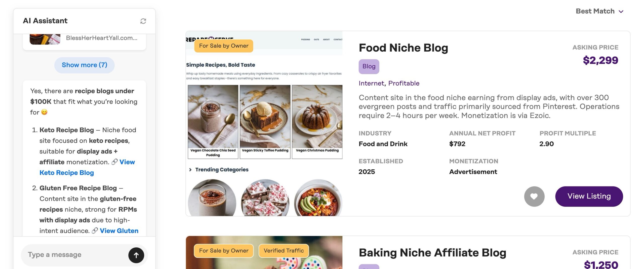
Task: Select the Profitable category link
Action: [404, 83]
